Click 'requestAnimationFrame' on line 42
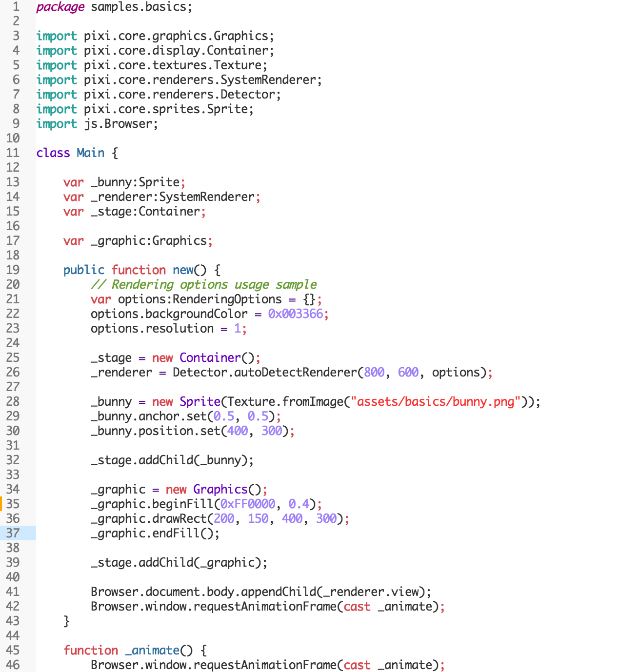This screenshot has width=639, height=672. 265,607
